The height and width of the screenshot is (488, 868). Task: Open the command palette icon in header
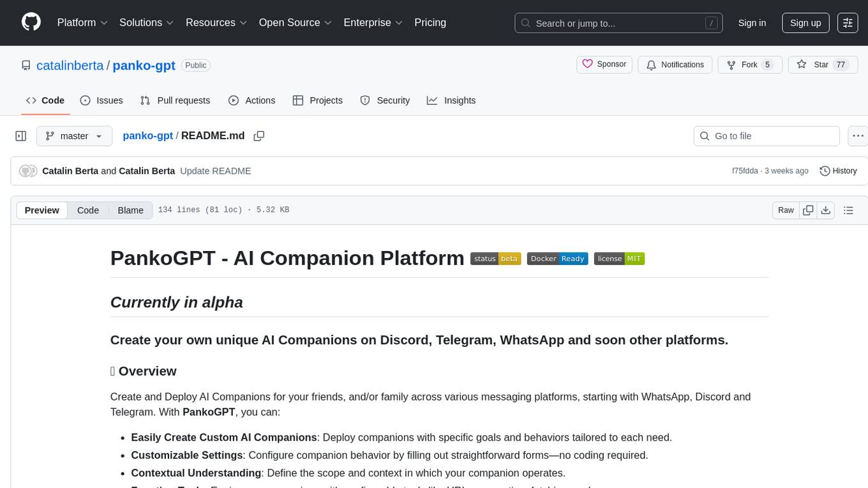tap(848, 22)
